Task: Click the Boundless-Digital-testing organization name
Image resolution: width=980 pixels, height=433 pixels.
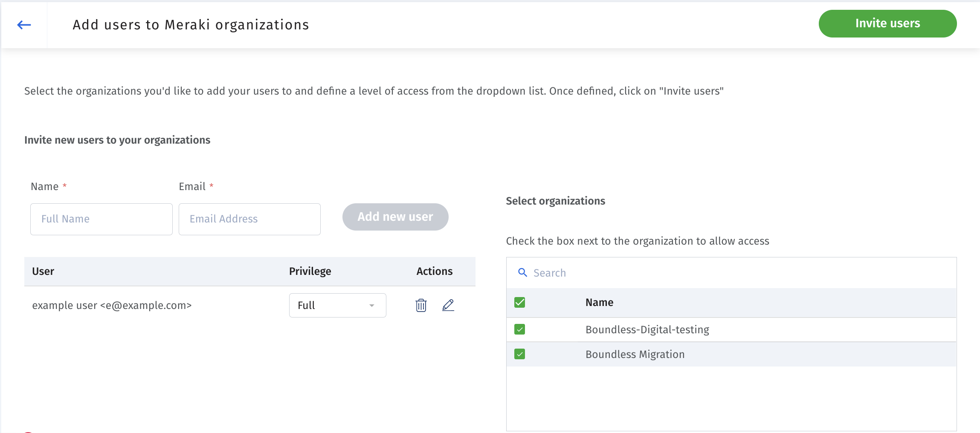Action: pyautogui.click(x=647, y=329)
